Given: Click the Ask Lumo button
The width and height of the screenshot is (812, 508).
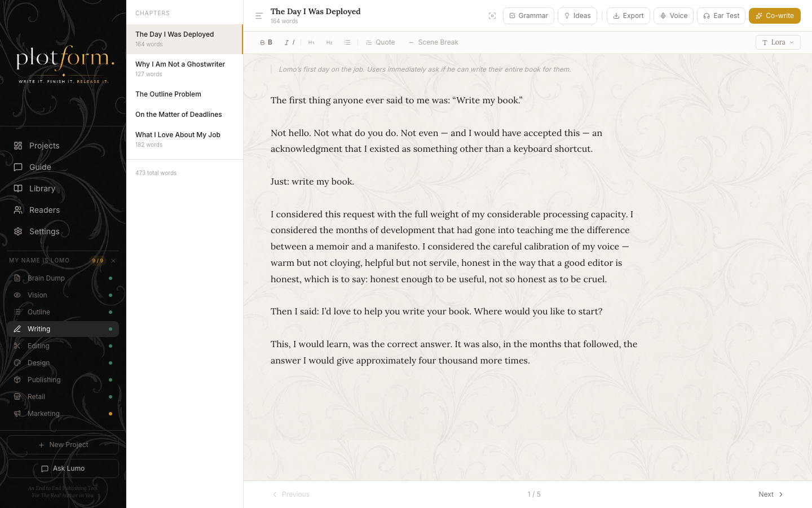Looking at the screenshot, I should pos(63,468).
